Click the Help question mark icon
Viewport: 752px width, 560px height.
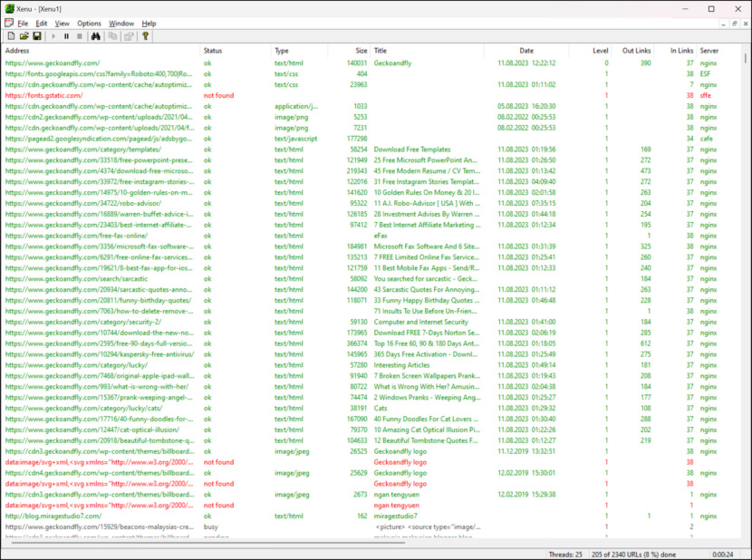click(145, 36)
